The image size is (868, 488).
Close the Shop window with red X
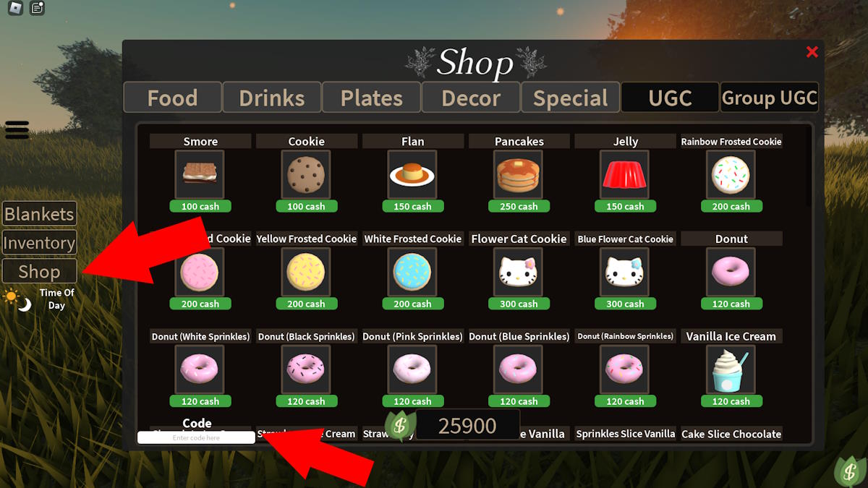[812, 51]
